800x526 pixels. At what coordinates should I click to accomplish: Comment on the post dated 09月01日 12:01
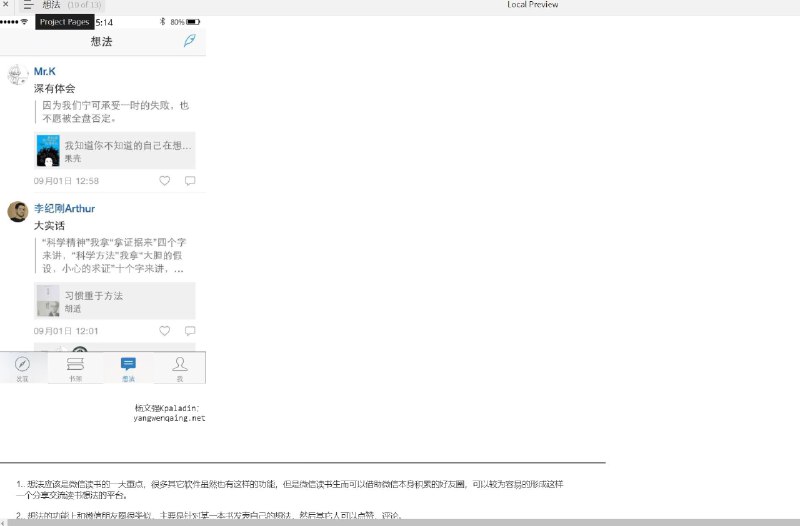(190, 331)
